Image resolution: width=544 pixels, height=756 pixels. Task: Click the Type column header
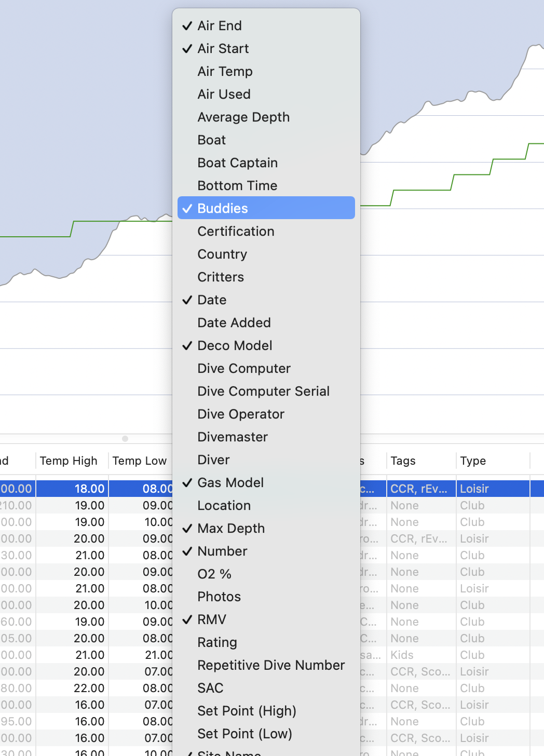point(473,461)
